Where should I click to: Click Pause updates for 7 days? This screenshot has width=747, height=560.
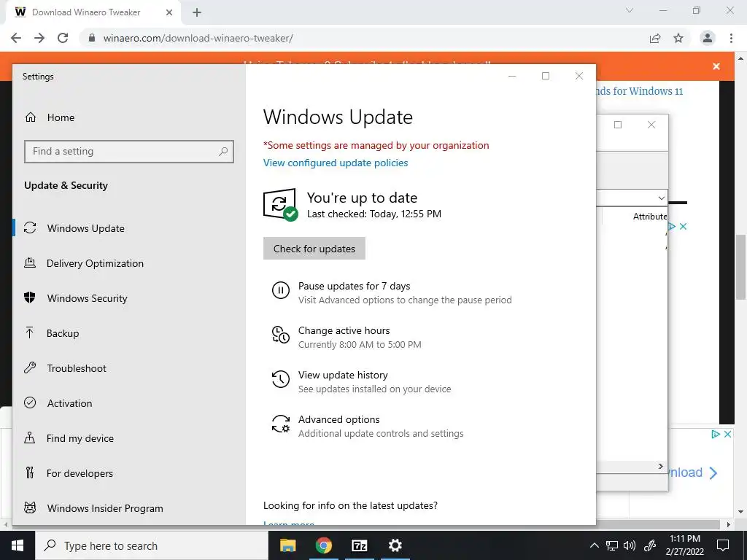coord(354,286)
